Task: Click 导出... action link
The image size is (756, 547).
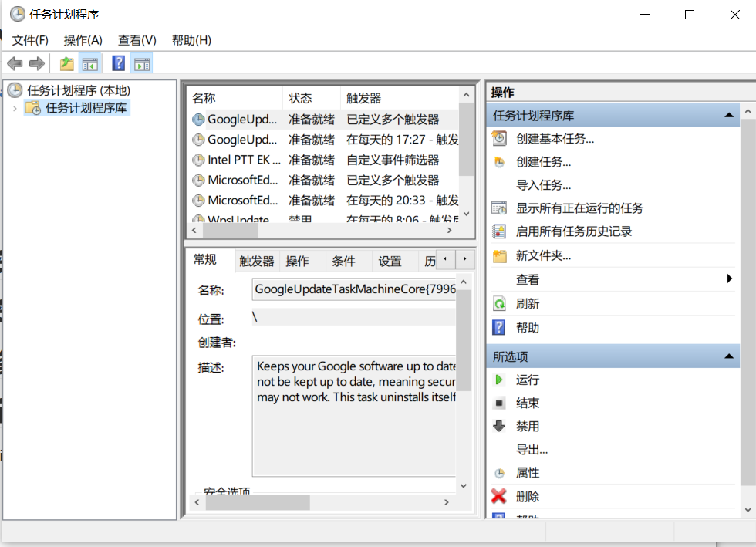Action: (532, 450)
